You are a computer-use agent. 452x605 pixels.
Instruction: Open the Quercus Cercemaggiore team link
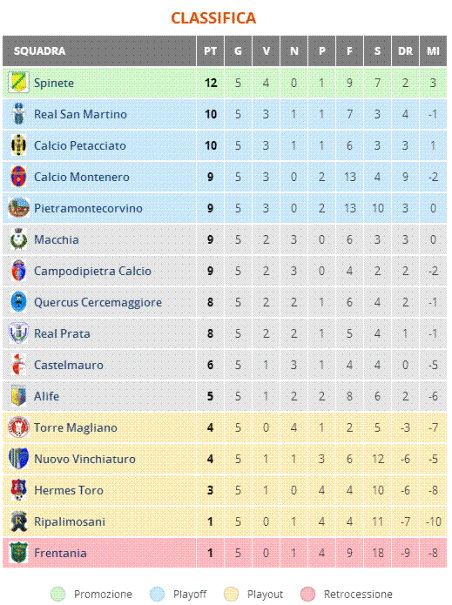pyautogui.click(x=98, y=302)
